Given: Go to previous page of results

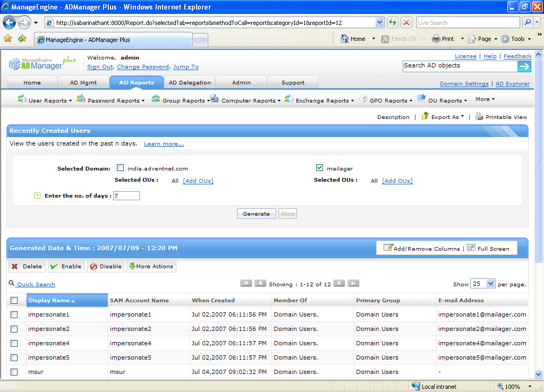Looking at the screenshot, I should coord(260,284).
